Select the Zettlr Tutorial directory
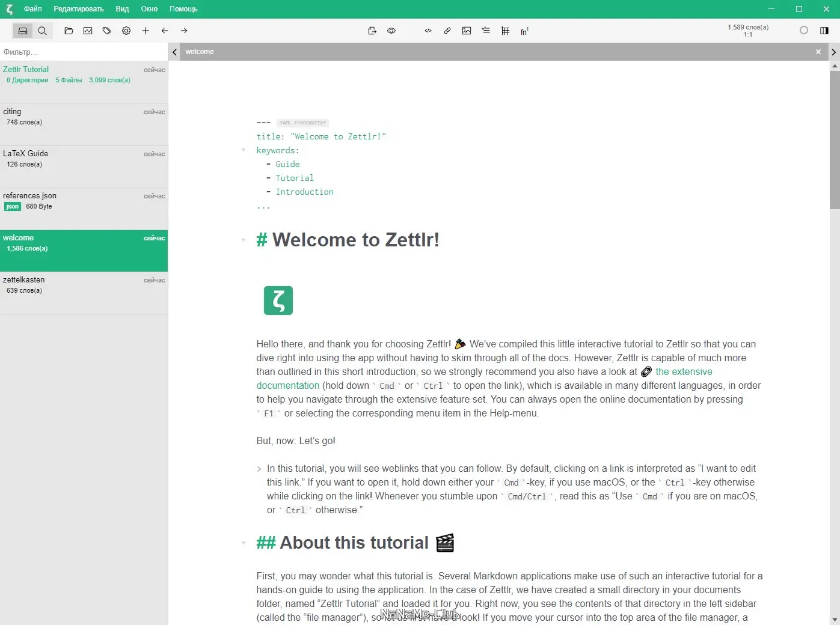This screenshot has height=625, width=840. click(x=84, y=82)
